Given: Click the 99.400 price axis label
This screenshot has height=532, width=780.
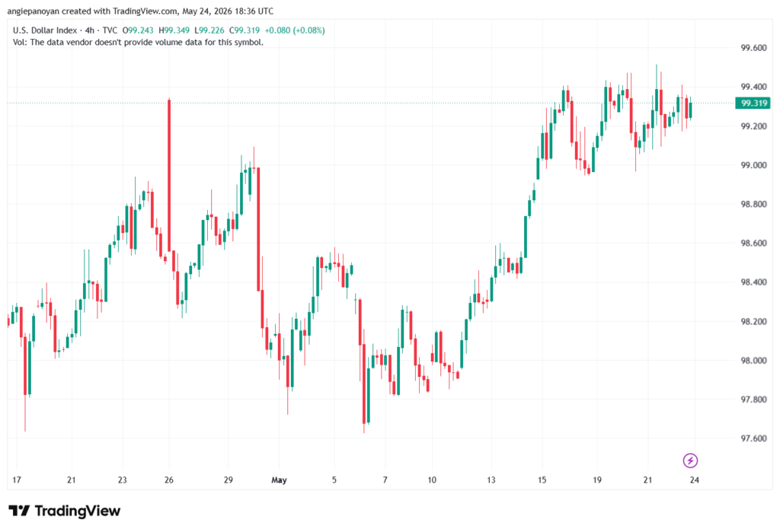Looking at the screenshot, I should pos(753,87).
